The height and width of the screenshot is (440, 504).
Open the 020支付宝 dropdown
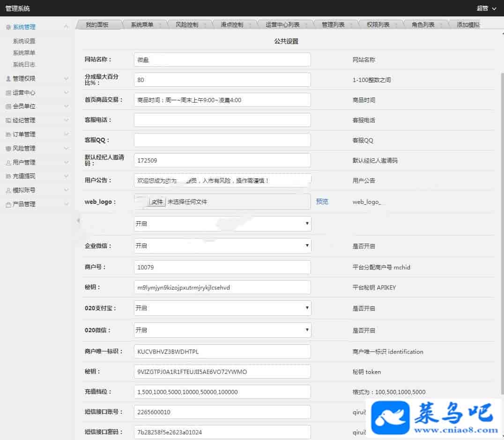click(x=222, y=308)
